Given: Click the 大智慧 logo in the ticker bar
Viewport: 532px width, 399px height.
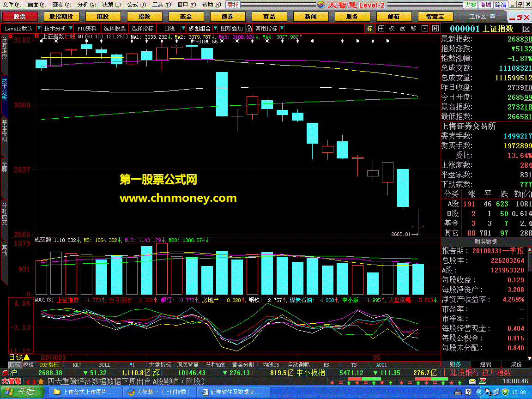Looking at the screenshot, I should [12, 381].
